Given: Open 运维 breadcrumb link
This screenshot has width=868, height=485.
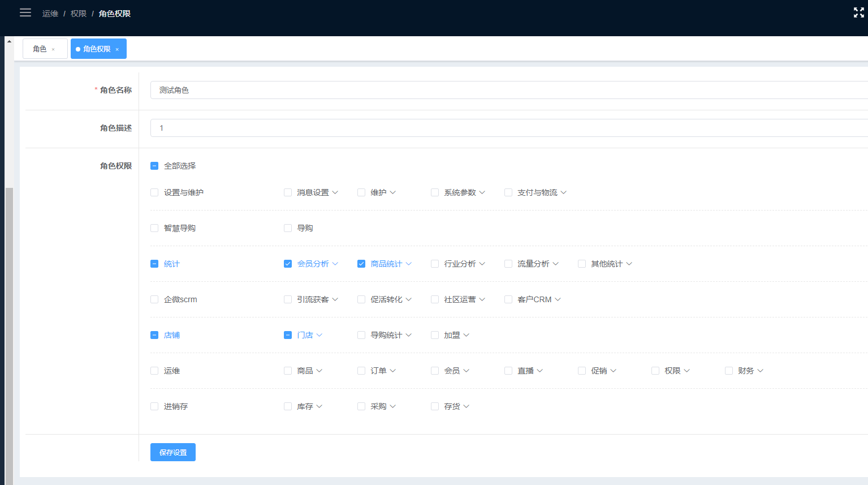Looking at the screenshot, I should click(50, 14).
